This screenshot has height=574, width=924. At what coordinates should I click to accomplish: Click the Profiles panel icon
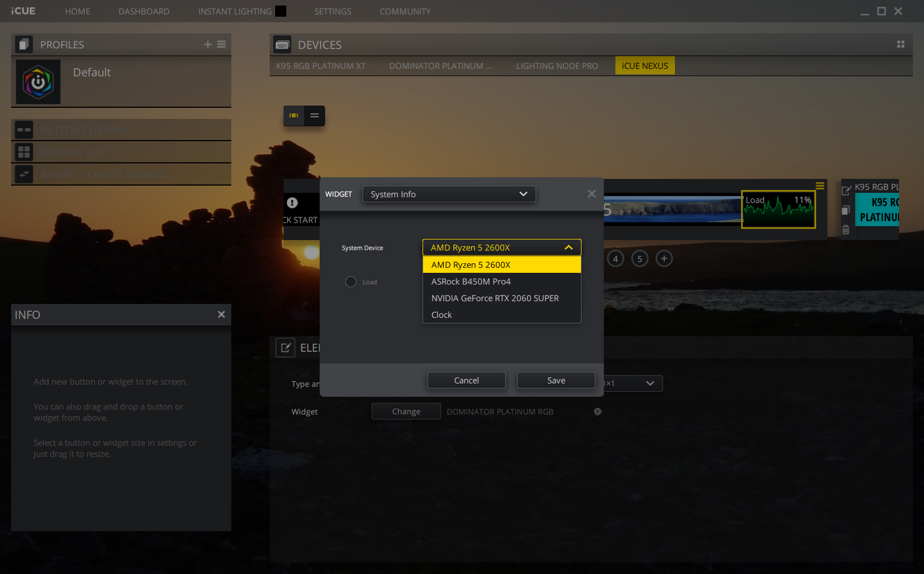23,44
